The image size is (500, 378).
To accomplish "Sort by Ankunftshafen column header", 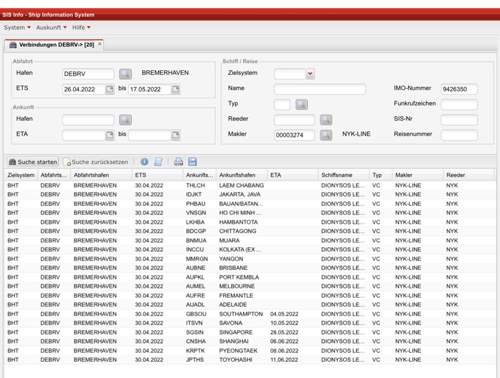I will click(241, 175).
